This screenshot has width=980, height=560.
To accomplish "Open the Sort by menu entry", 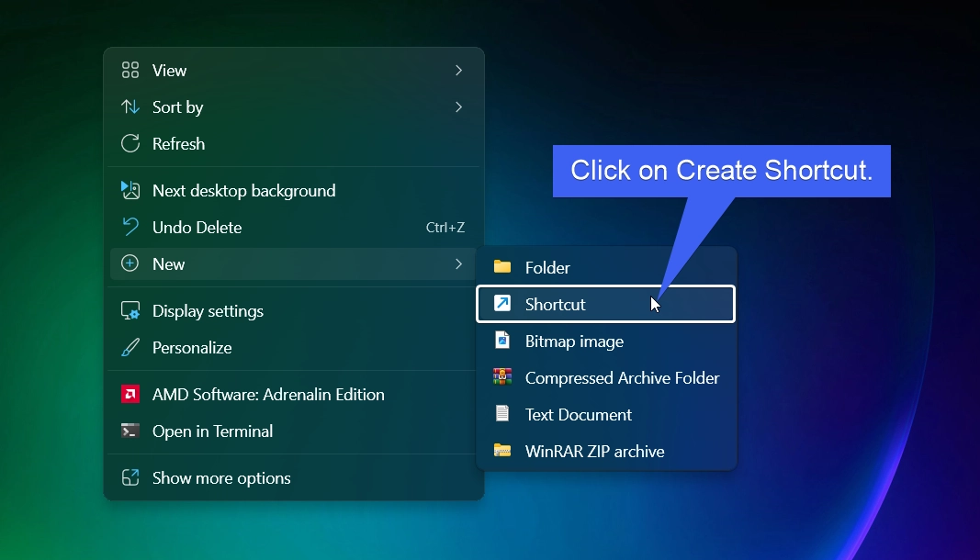I will tap(293, 106).
